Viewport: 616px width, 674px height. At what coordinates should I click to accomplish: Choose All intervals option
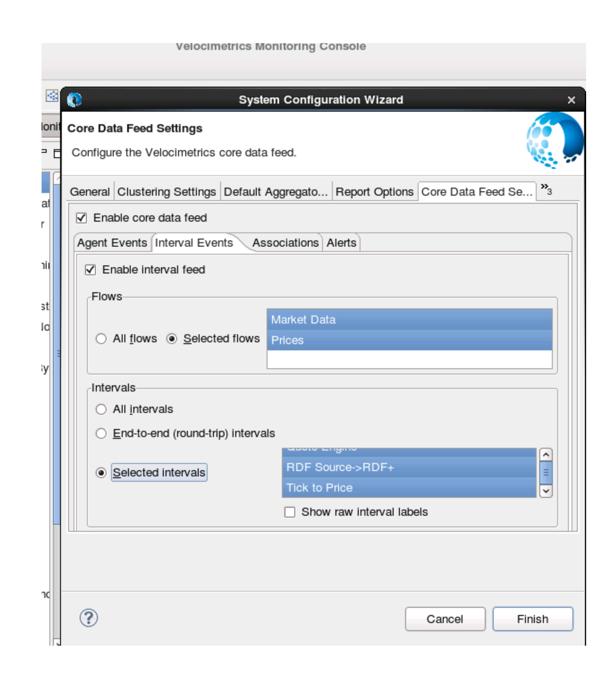point(101,409)
